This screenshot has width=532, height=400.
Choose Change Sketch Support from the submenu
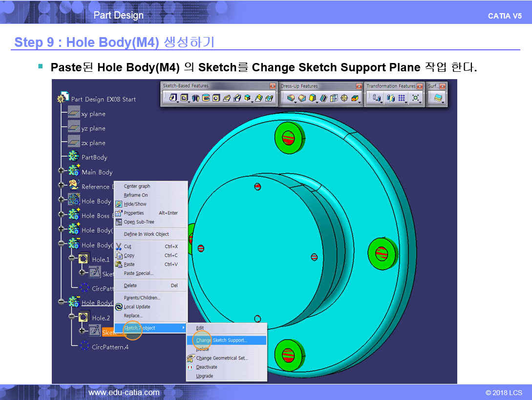click(x=221, y=340)
